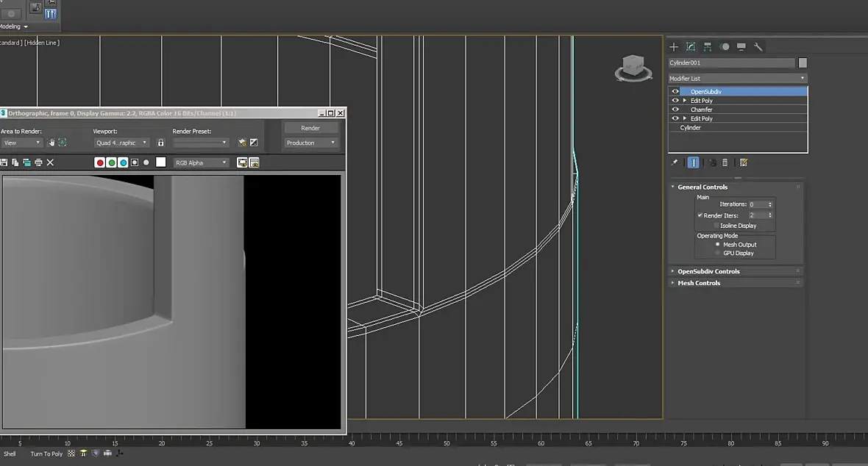Select the GPU Display radio option
This screenshot has width=868, height=466.
[x=717, y=254]
